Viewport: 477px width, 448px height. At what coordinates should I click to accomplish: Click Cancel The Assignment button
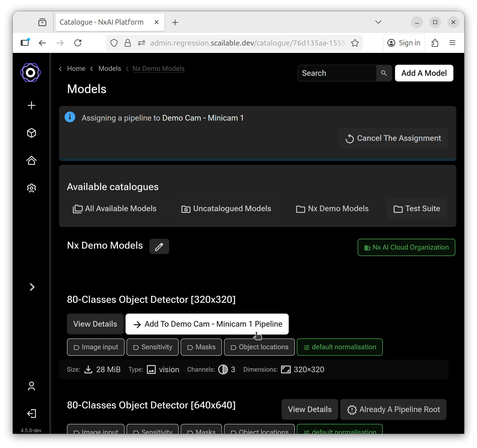point(393,138)
